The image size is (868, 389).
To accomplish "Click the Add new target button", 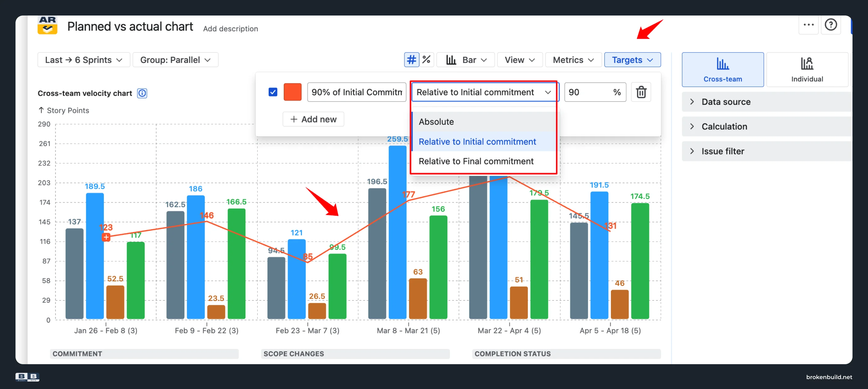I will pyautogui.click(x=313, y=119).
